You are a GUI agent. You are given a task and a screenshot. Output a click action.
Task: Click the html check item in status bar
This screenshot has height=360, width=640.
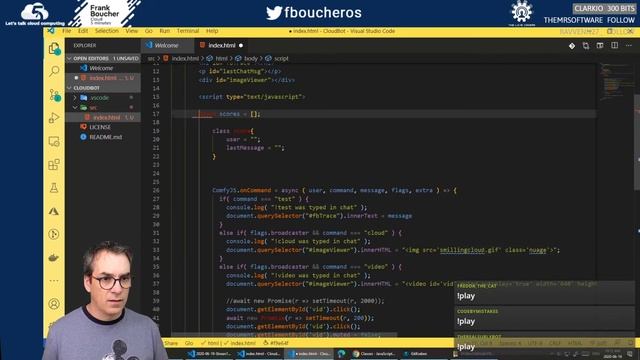point(210,343)
